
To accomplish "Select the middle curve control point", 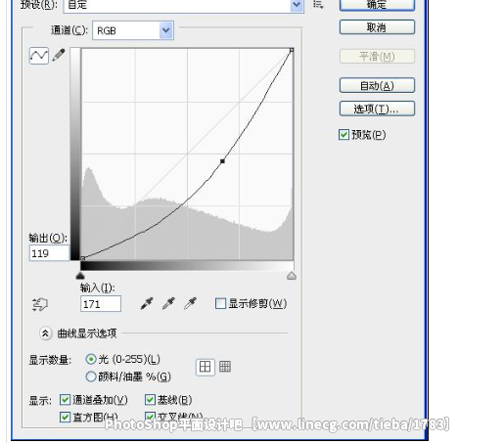I will [x=222, y=161].
